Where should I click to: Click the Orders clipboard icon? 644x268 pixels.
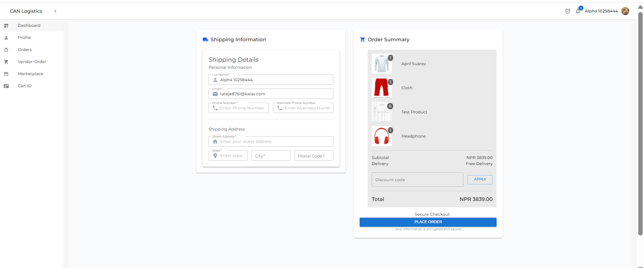click(x=6, y=50)
